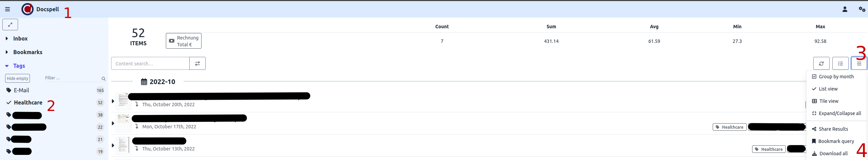Open the user profile menu

845,9
